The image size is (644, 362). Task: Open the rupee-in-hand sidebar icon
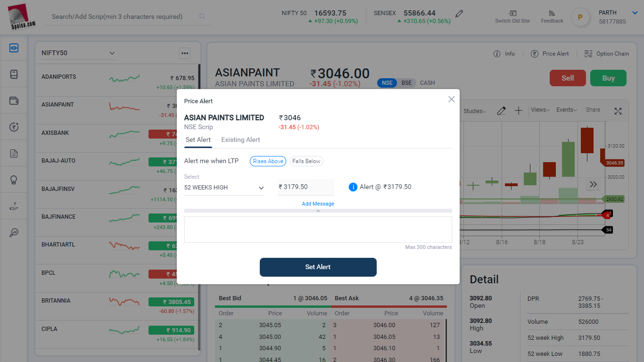[x=14, y=206]
